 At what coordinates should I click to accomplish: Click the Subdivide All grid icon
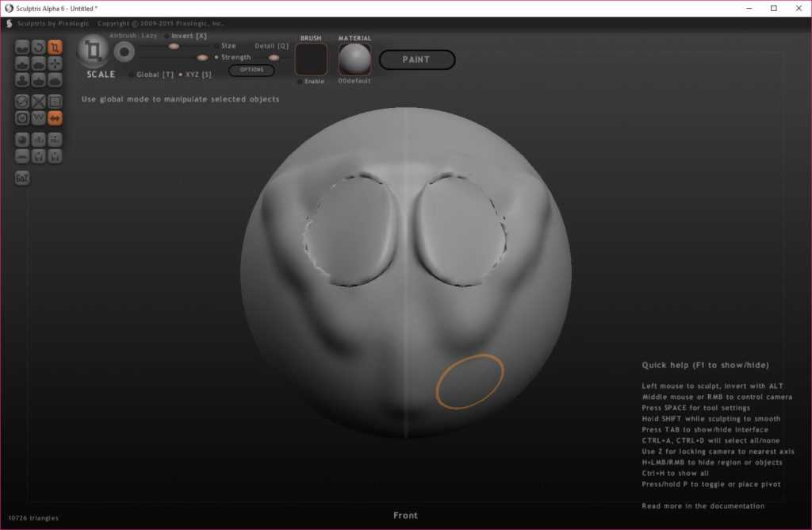pyautogui.click(x=55, y=102)
